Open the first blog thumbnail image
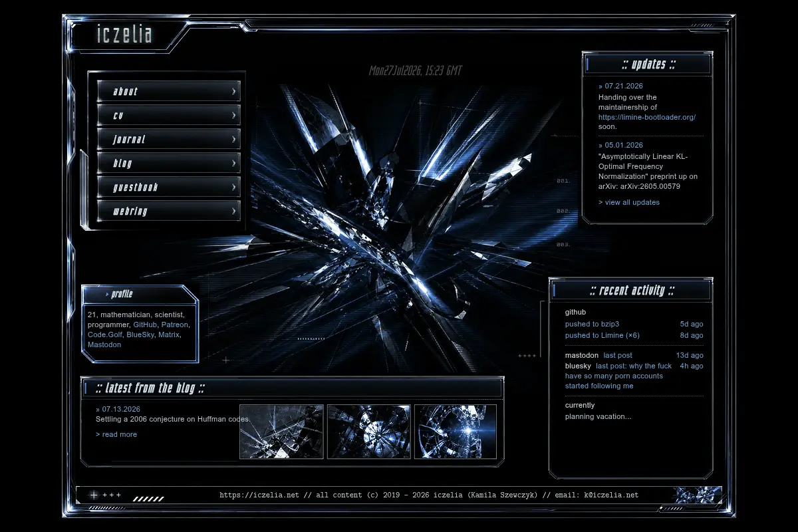 click(281, 432)
